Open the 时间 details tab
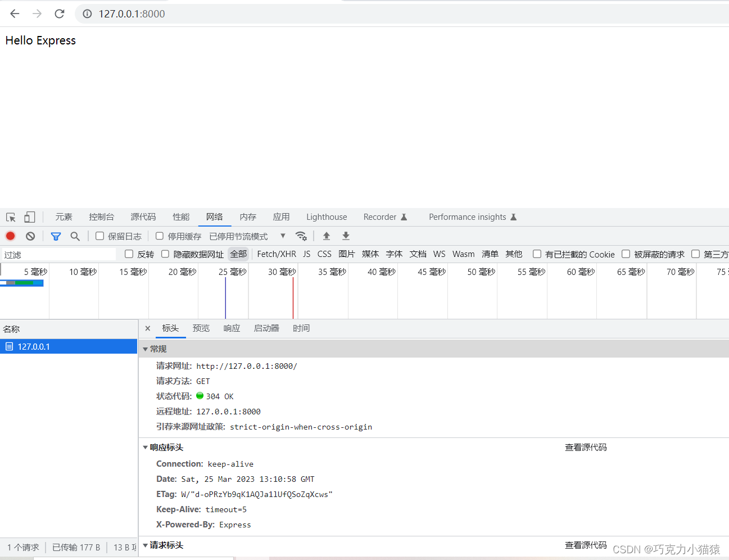 (x=301, y=328)
